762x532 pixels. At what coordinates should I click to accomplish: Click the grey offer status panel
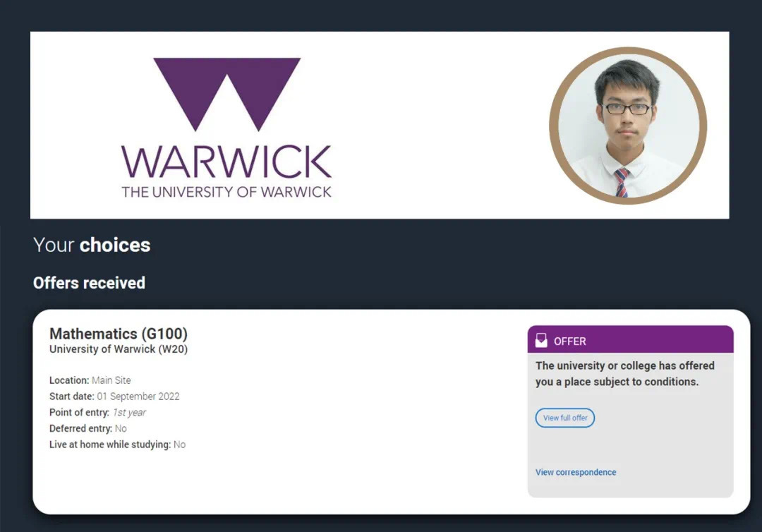(x=630, y=411)
